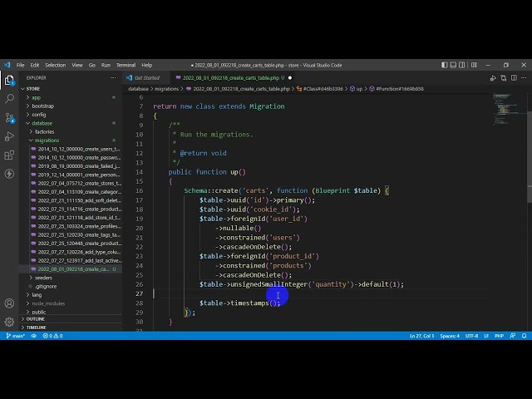This screenshot has height=399, width=532.
Task: Click PHP language mode in status bar
Action: 499,336
